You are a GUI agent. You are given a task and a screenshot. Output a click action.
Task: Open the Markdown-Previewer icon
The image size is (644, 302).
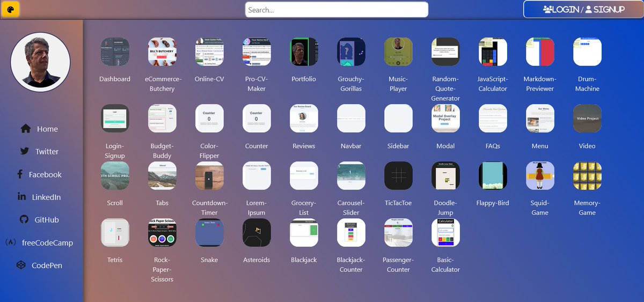point(540,51)
